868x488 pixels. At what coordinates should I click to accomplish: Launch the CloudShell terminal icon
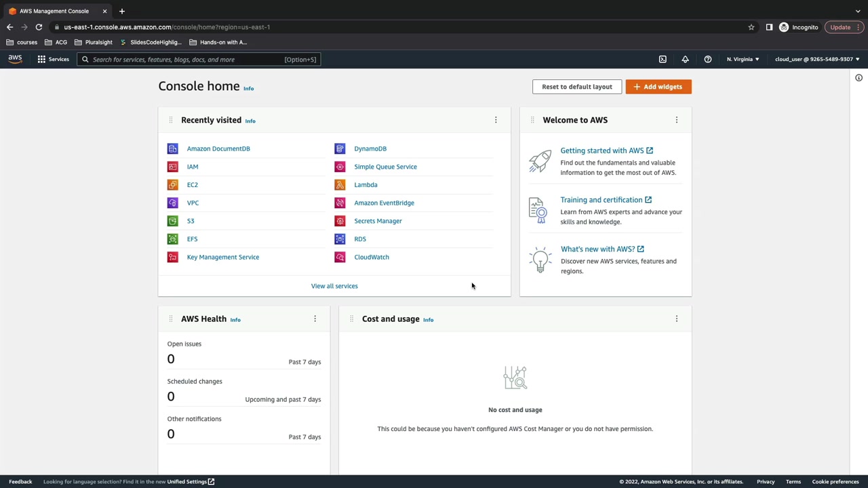(x=663, y=59)
